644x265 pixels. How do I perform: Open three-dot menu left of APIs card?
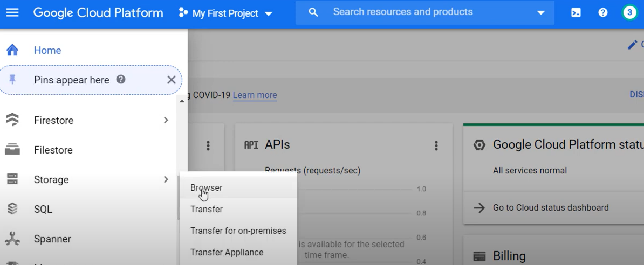tap(208, 145)
